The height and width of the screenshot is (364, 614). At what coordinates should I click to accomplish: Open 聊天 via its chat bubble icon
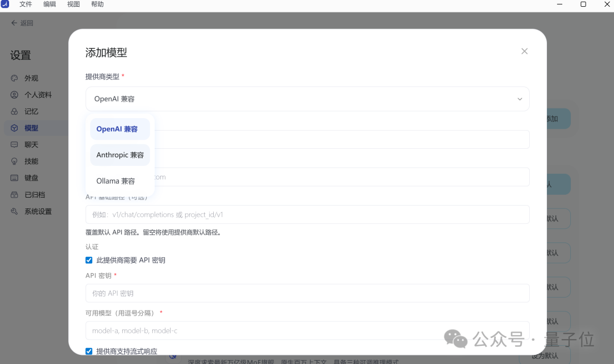click(x=14, y=145)
